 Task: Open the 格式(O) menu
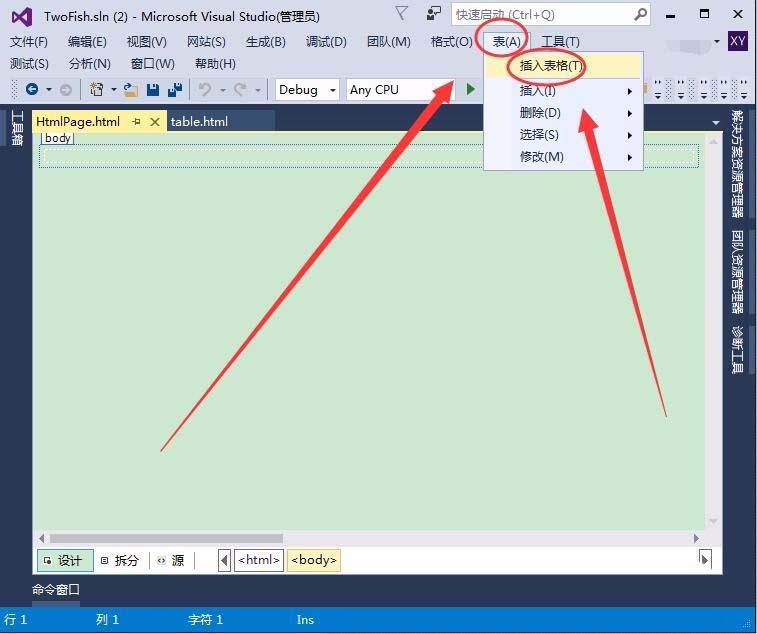pyautogui.click(x=451, y=42)
